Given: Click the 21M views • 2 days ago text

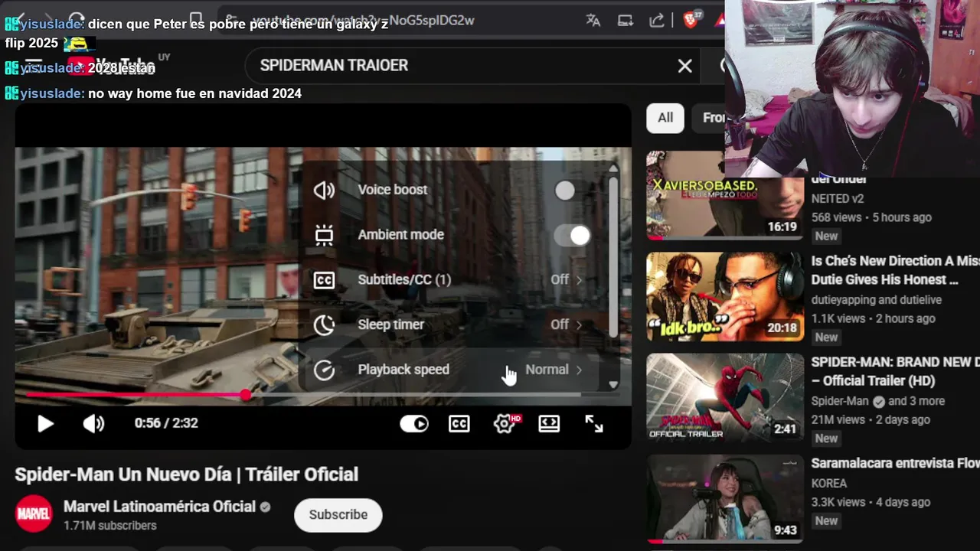Looking at the screenshot, I should click(x=871, y=420).
